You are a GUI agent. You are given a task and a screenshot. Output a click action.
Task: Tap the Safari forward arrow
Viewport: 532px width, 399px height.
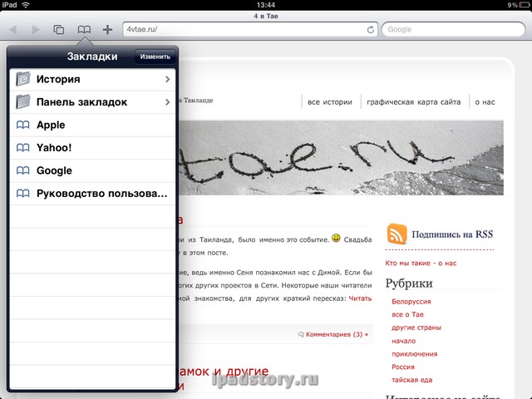[x=36, y=30]
